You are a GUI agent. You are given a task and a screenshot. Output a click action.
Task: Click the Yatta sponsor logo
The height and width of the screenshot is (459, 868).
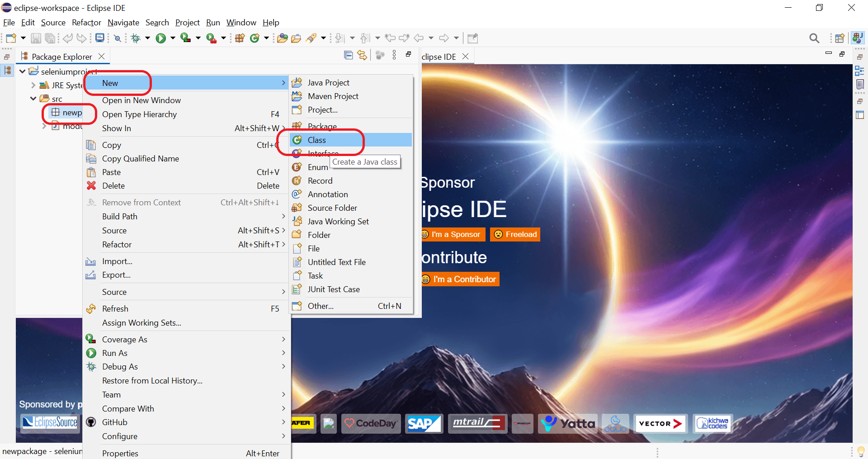568,424
